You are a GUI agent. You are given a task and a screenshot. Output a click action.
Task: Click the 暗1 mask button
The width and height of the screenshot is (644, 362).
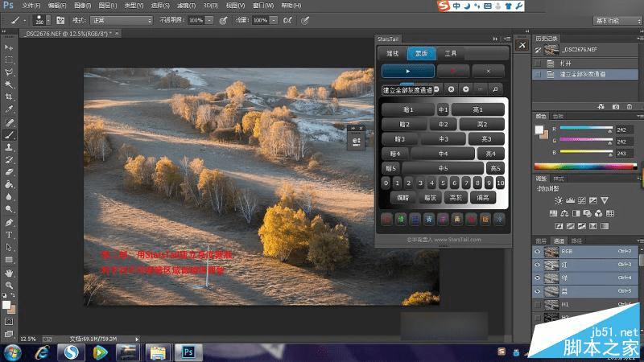pyautogui.click(x=408, y=109)
